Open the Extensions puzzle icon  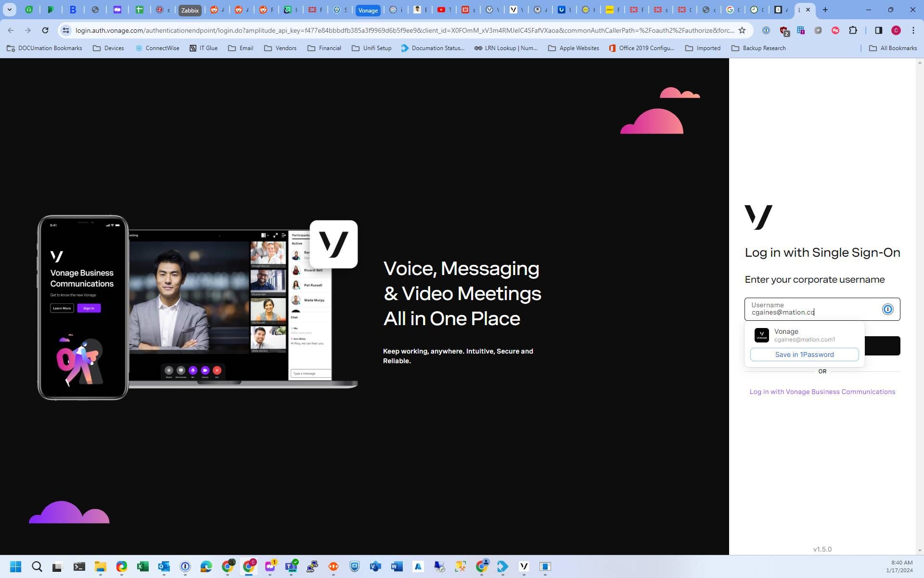[853, 30]
